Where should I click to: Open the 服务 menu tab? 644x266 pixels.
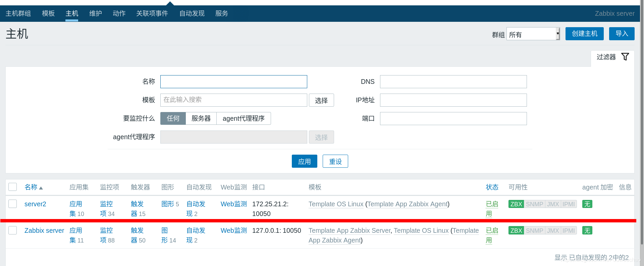tap(222, 13)
